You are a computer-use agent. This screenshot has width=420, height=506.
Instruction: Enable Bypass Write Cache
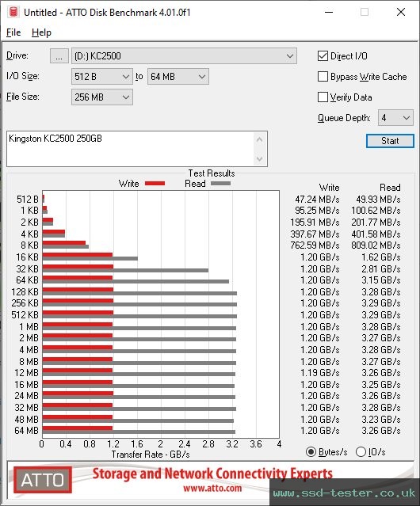323,77
